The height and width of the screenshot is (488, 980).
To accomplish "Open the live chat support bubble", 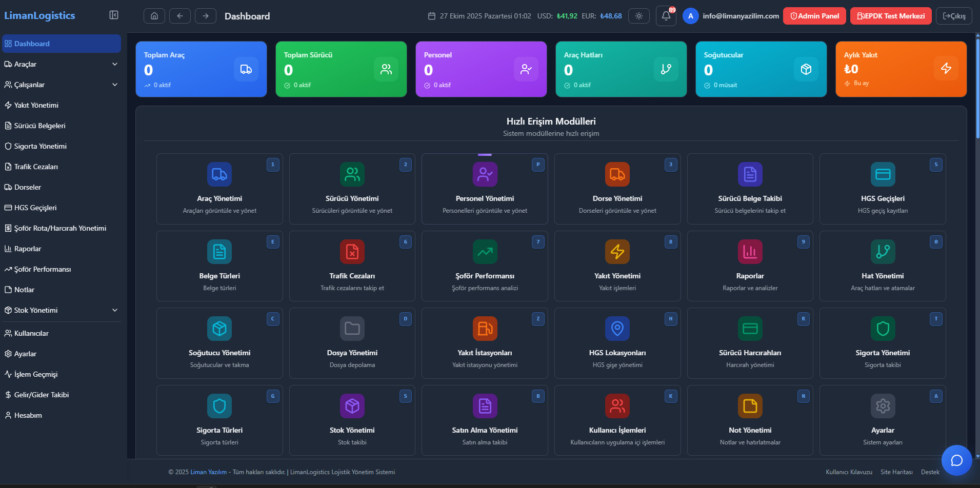I will (956, 460).
